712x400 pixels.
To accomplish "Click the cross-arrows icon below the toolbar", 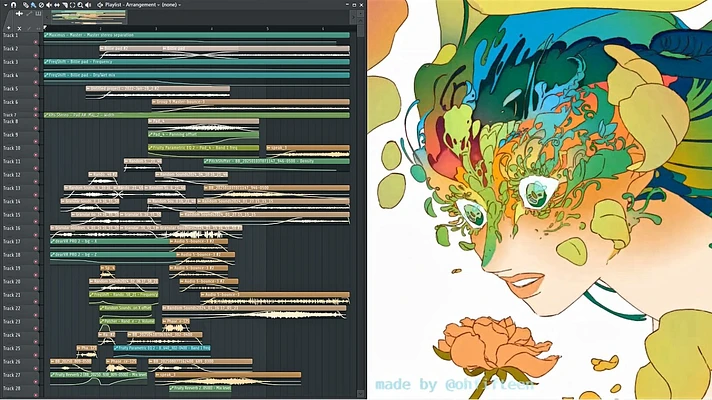I will click(19, 14).
